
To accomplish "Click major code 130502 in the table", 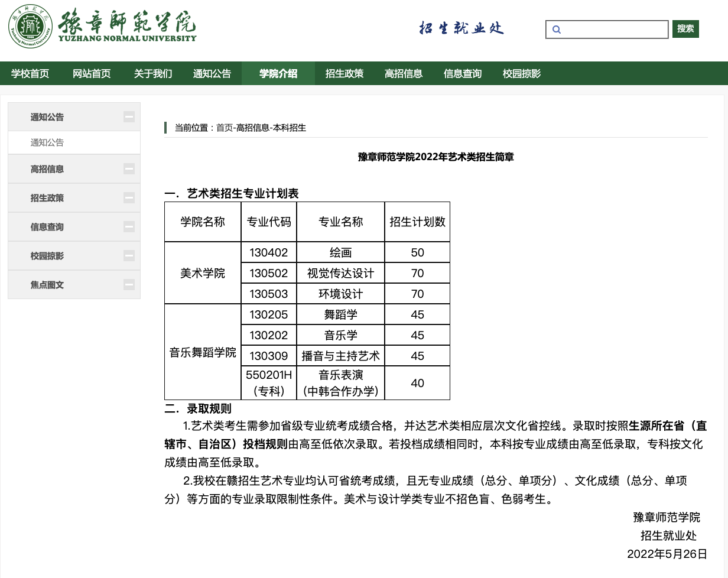I will click(269, 273).
